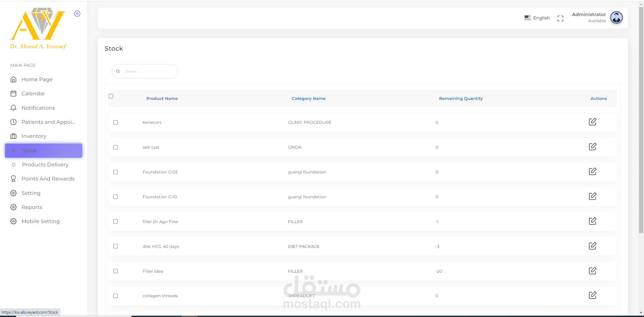Screen dimensions: 644x317
Task: Click the THREADLIFT category cell
Action: point(302,296)
